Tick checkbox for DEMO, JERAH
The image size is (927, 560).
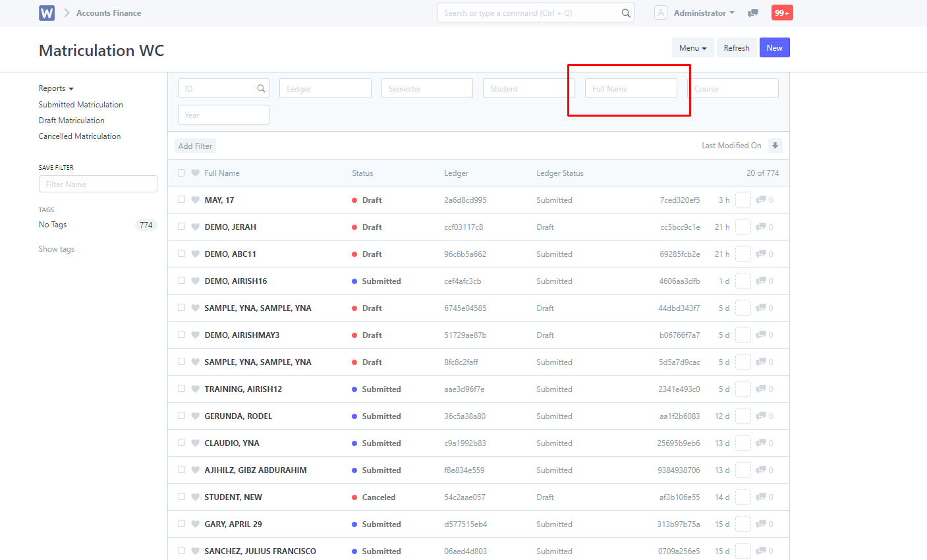point(181,227)
